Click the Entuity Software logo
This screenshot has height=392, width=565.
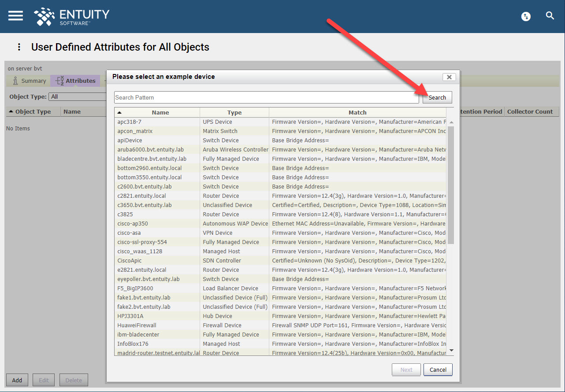(x=71, y=17)
